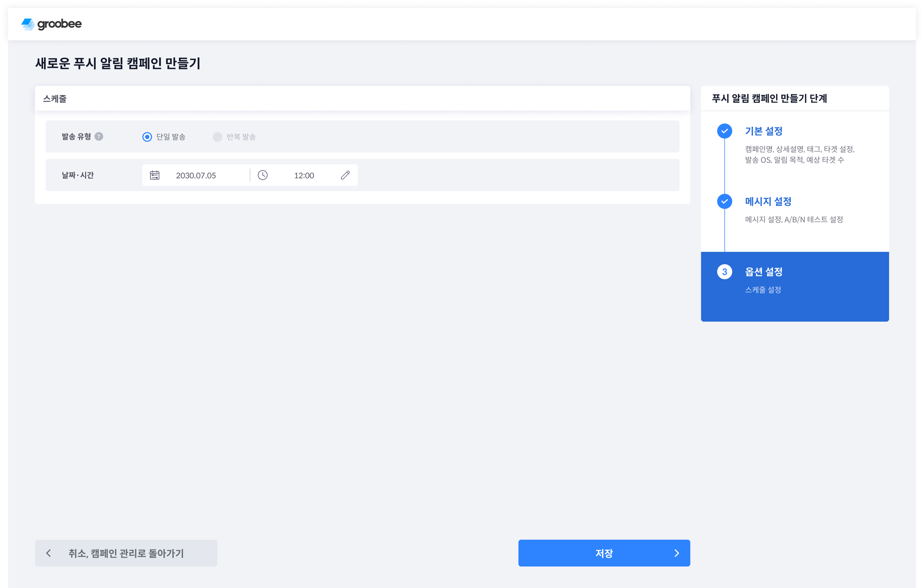This screenshot has height=588, width=924.
Task: Click the clock icon next to time
Action: pyautogui.click(x=263, y=175)
